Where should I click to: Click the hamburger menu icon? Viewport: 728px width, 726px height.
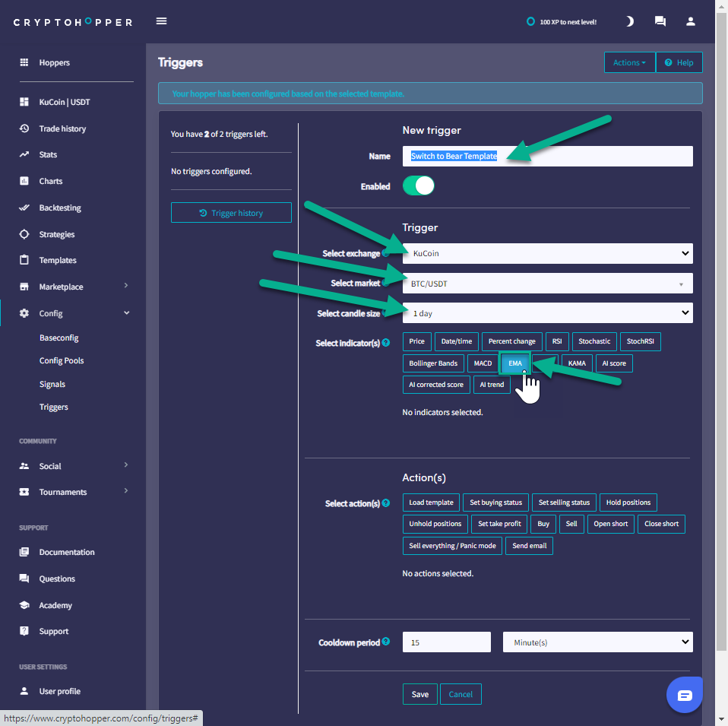(x=161, y=21)
